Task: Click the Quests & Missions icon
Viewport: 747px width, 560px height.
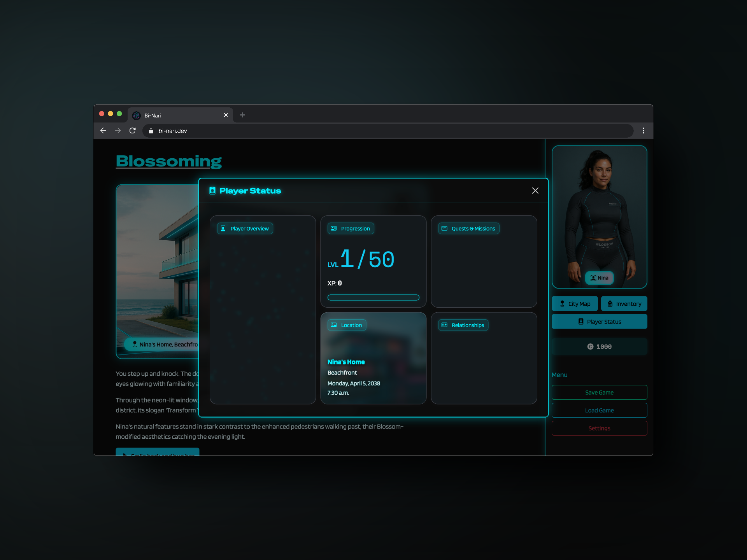Action: coord(444,229)
